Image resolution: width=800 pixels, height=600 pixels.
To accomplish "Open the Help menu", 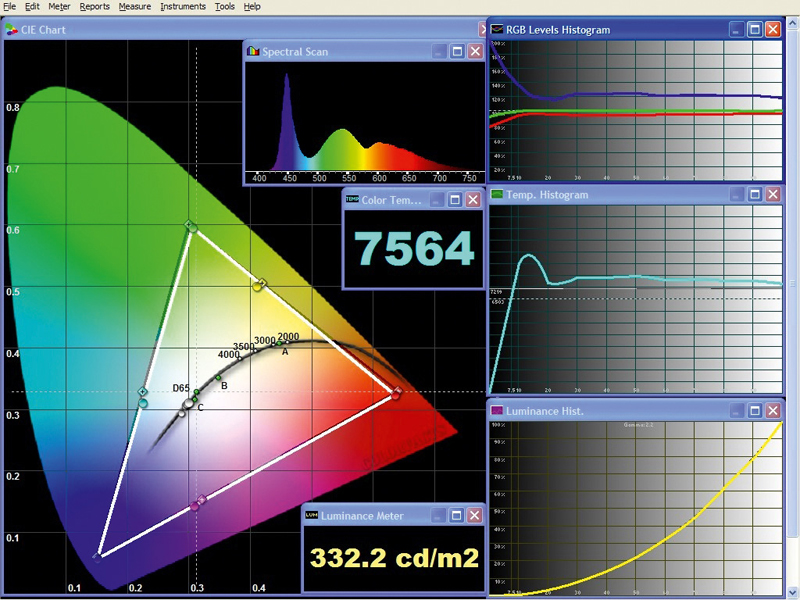I will click(252, 7).
